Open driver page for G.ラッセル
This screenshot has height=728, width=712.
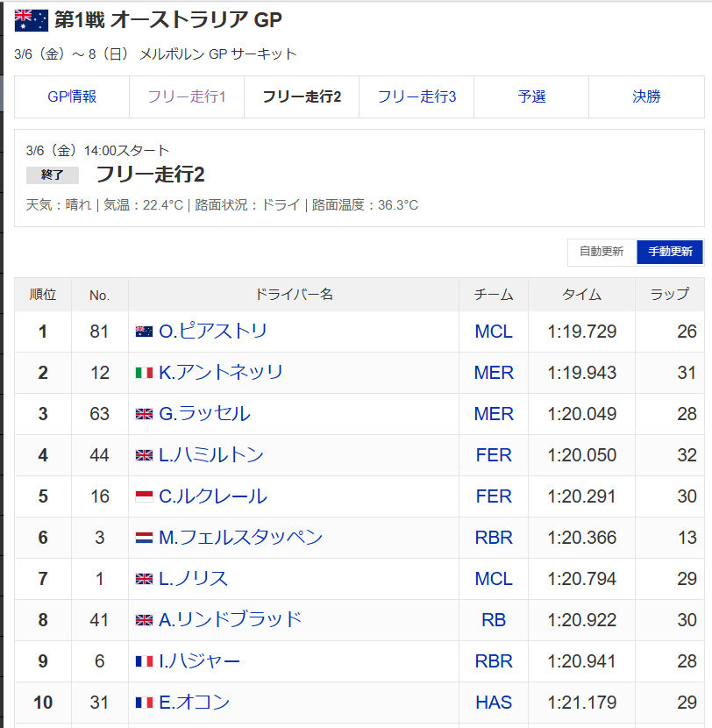point(204,414)
